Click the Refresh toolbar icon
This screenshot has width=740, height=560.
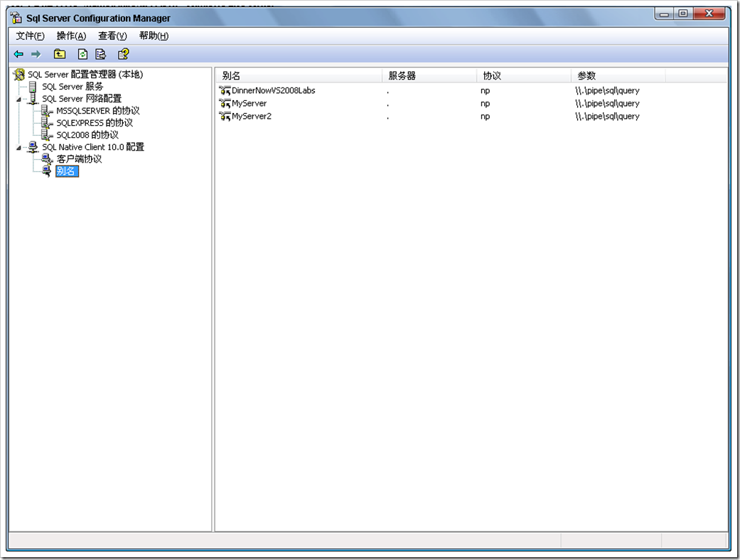pyautogui.click(x=82, y=54)
